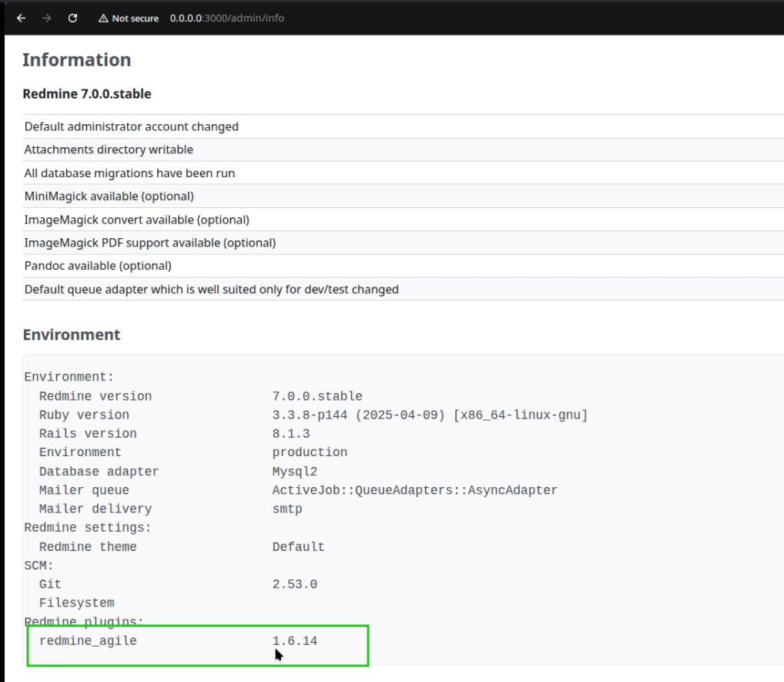Click the value Mysql2
This screenshot has width=784, height=682.
pyautogui.click(x=294, y=472)
